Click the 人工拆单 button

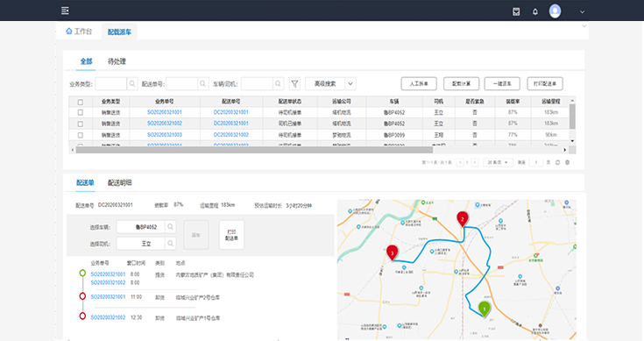click(419, 84)
